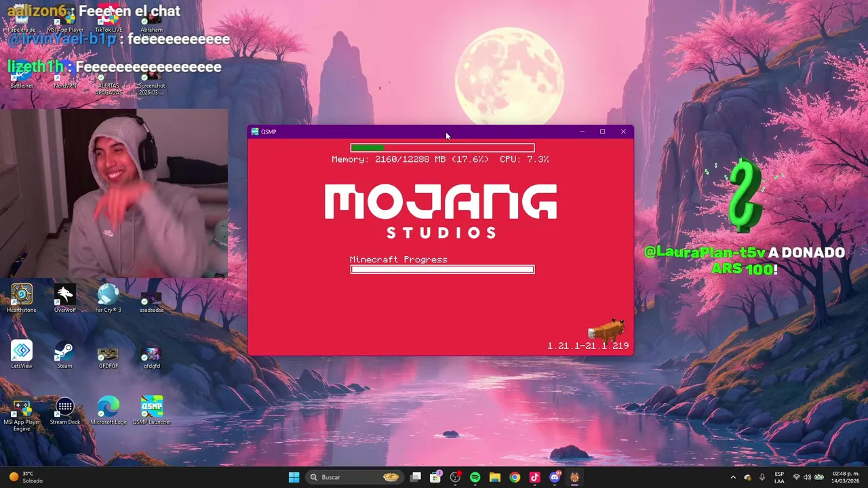This screenshot has height=488, width=868.
Task: Maximize the QSMP window
Action: 602,131
